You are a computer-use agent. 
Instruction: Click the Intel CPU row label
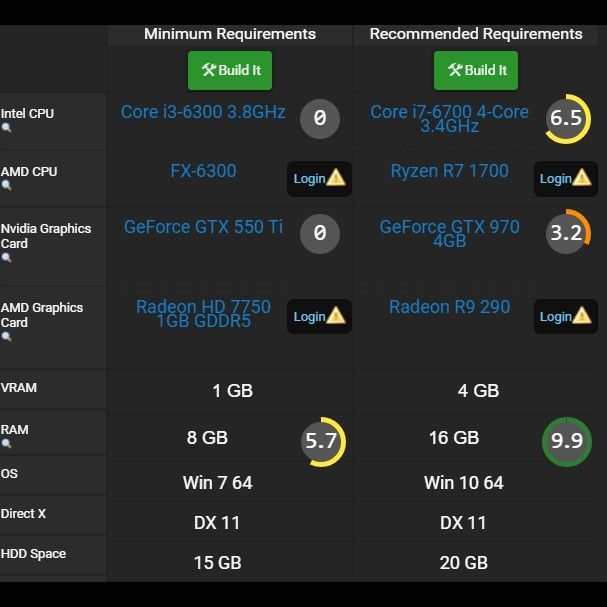coord(27,113)
